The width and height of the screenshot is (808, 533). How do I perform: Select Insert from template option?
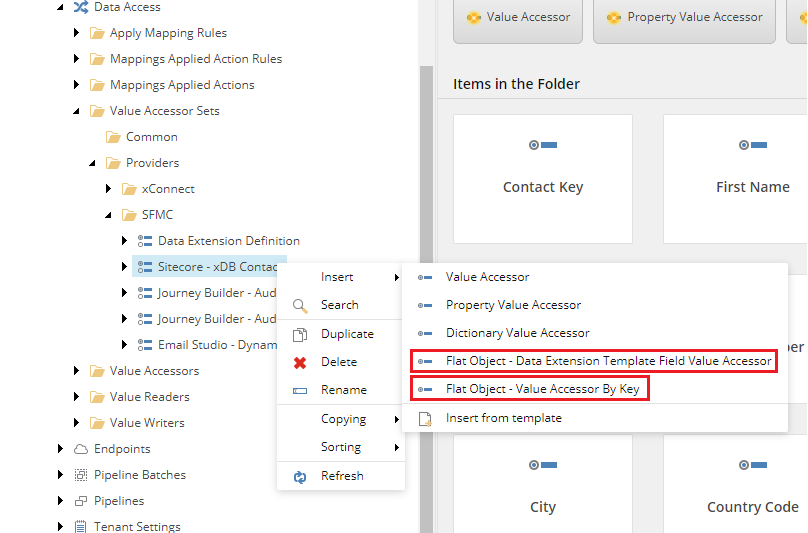[x=595, y=418]
